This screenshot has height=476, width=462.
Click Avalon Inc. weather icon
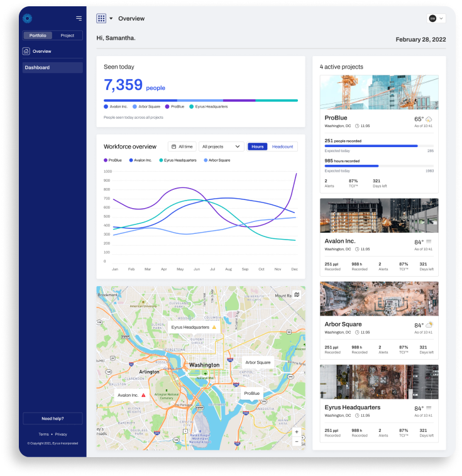(429, 241)
